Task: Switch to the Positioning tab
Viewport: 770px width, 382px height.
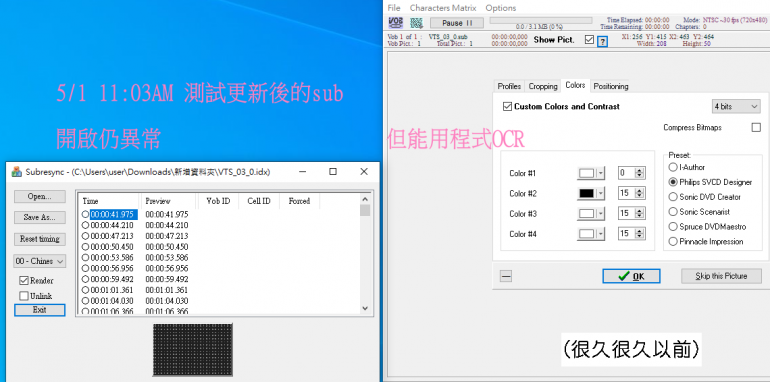Action: [610, 86]
